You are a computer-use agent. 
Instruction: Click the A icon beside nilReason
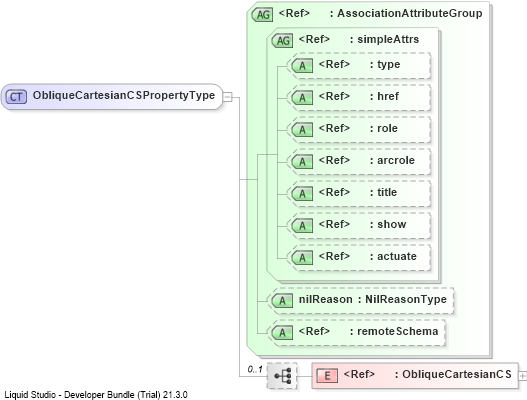coord(282,301)
